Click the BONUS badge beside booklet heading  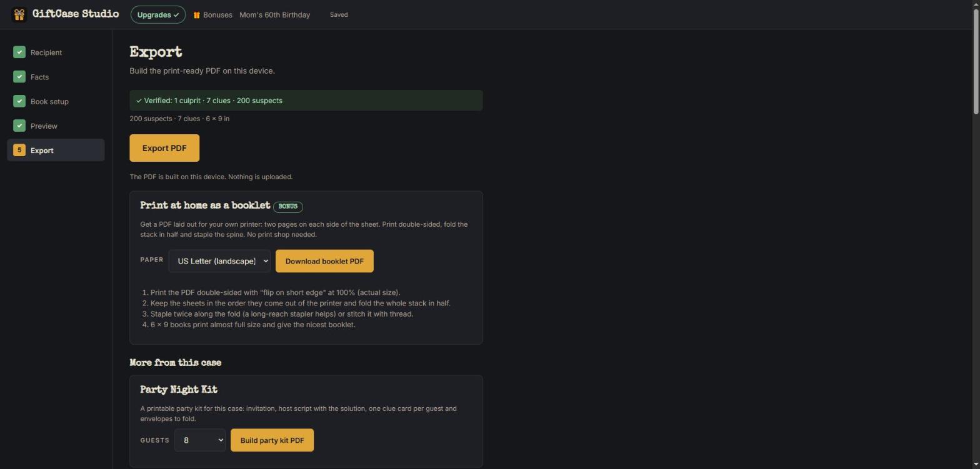tap(288, 207)
